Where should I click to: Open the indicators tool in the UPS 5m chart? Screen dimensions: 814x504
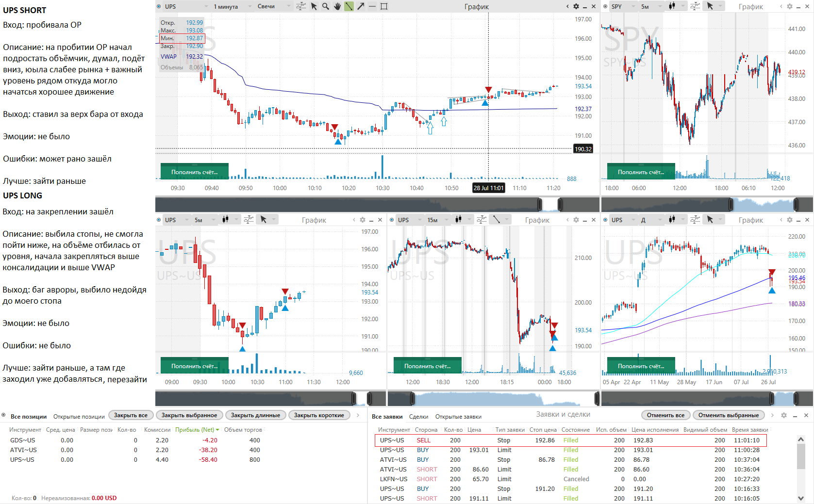pos(249,220)
